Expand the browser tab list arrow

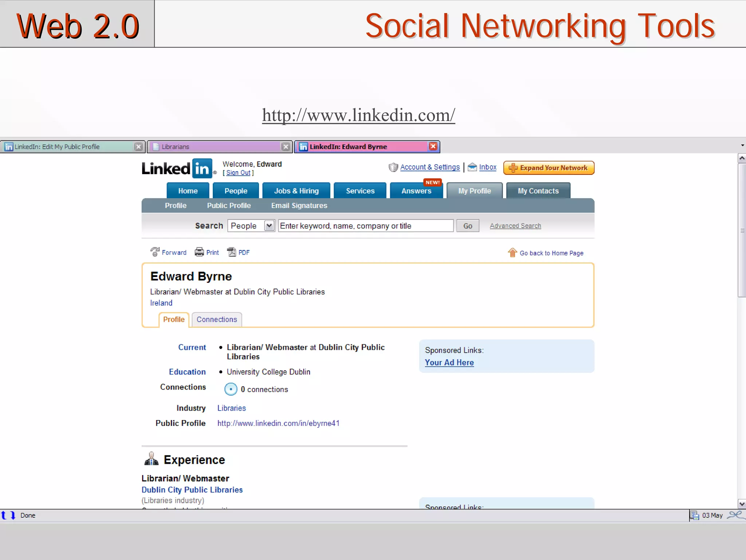point(742,146)
